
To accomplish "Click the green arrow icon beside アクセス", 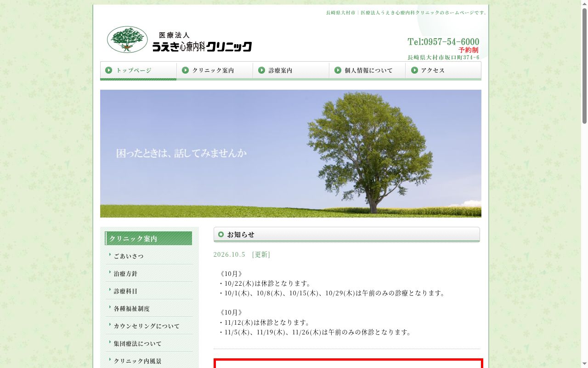I will (414, 70).
